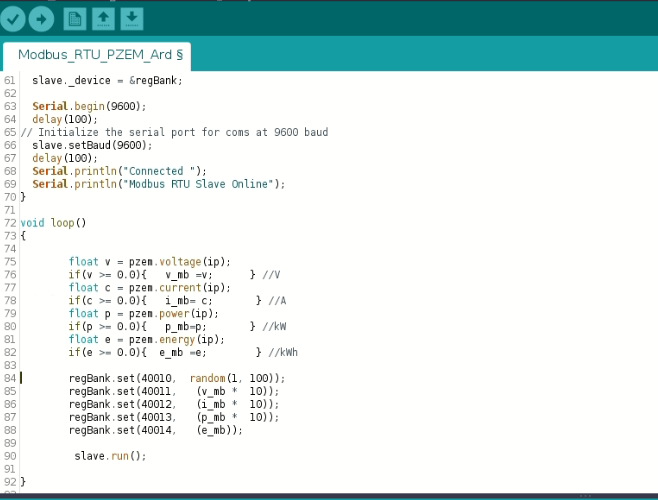
Task: Click the if(p >= 0.0) line
Action: tap(178, 327)
